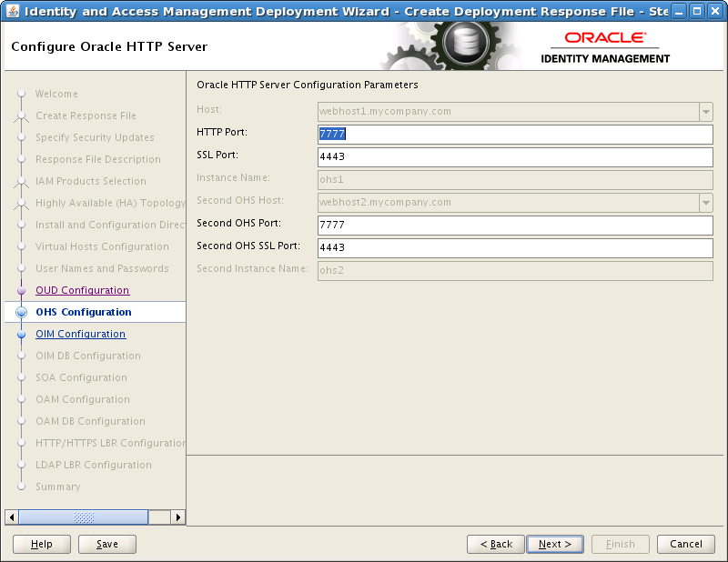Maximize the wizard window
This screenshot has height=562, width=728.
click(697, 11)
